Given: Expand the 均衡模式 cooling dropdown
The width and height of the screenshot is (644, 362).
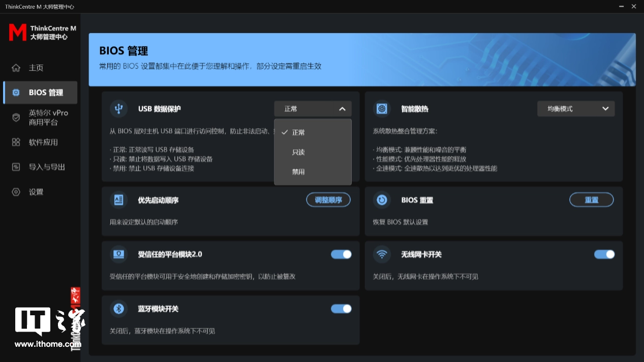Looking at the screenshot, I should (576, 109).
